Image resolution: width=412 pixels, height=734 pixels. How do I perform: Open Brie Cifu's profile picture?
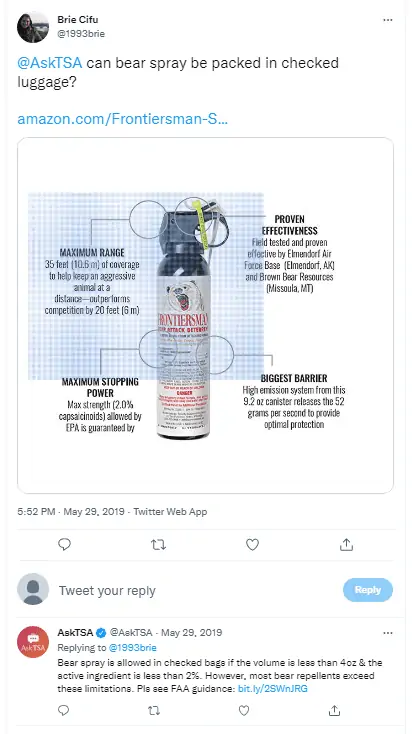(x=33, y=27)
